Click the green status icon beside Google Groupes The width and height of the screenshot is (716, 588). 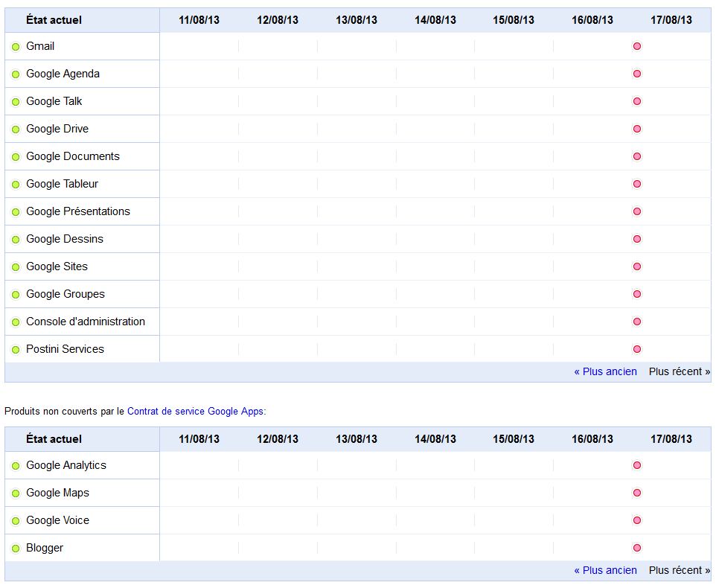coord(16,295)
